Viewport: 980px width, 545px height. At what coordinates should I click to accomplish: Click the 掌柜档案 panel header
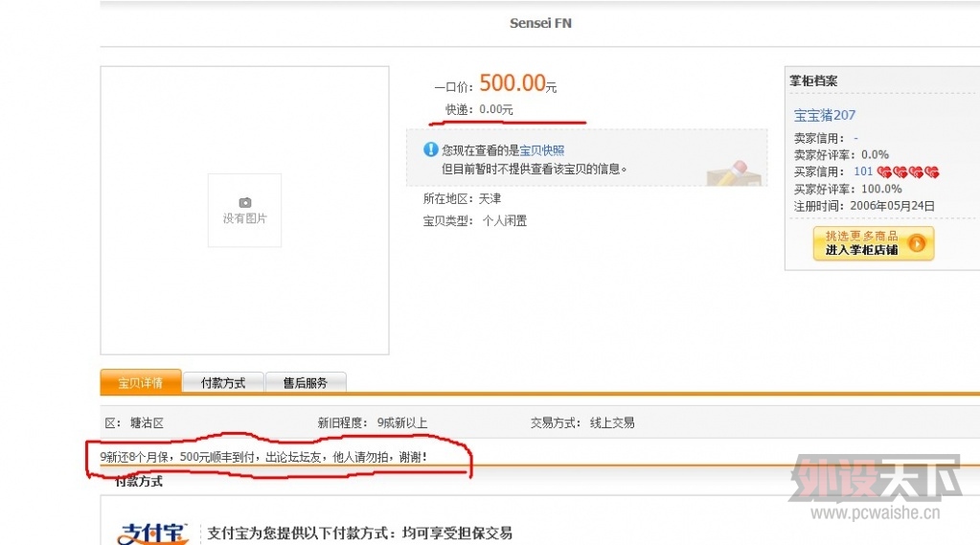click(x=813, y=80)
